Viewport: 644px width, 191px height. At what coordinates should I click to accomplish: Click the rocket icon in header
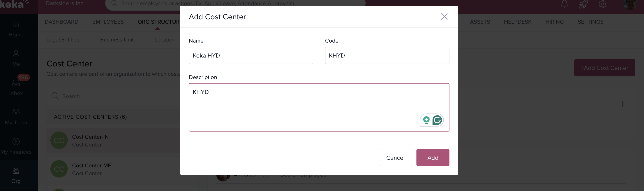click(x=583, y=4)
